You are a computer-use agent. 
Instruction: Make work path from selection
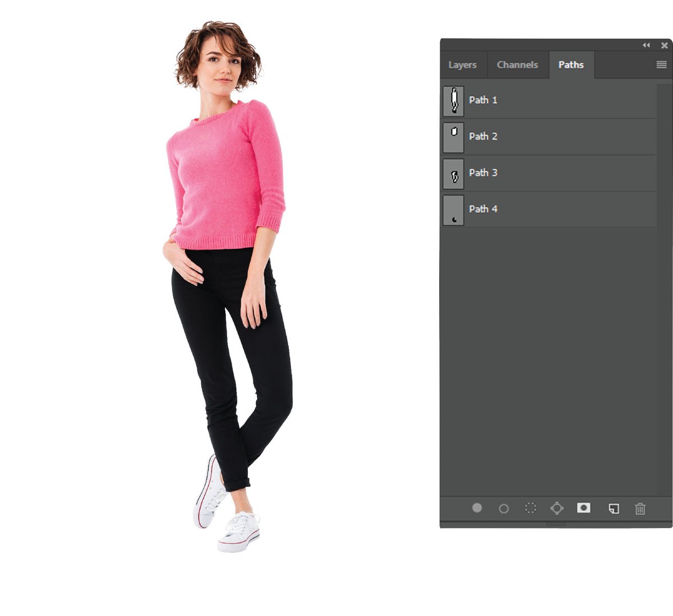[556, 508]
